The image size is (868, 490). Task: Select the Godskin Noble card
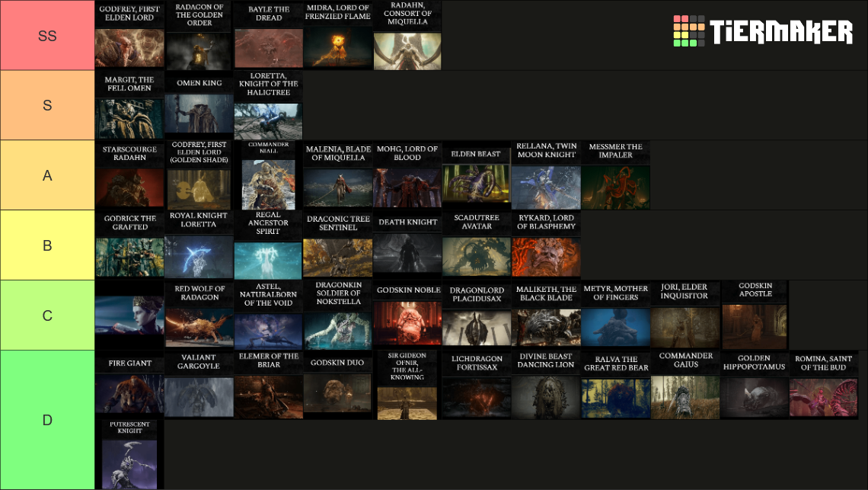click(407, 315)
